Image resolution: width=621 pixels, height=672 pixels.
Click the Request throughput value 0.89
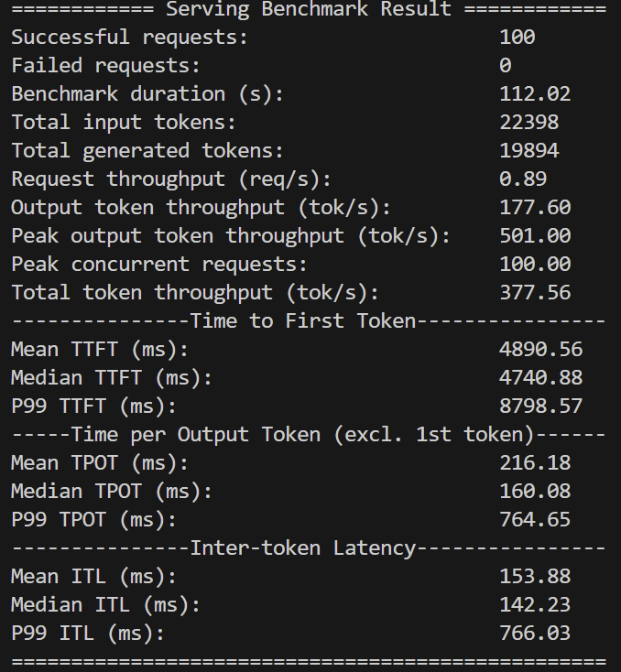coord(523,179)
